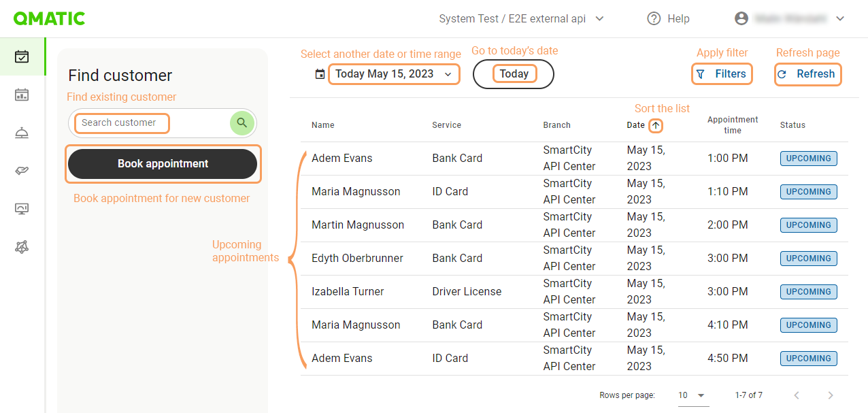Viewport: 868px width, 413px height.
Task: Refresh the appointments page
Action: point(807,74)
